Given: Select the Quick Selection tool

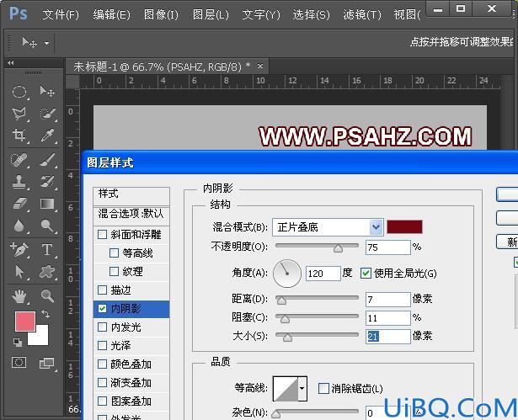Looking at the screenshot, I should pyautogui.click(x=47, y=114).
